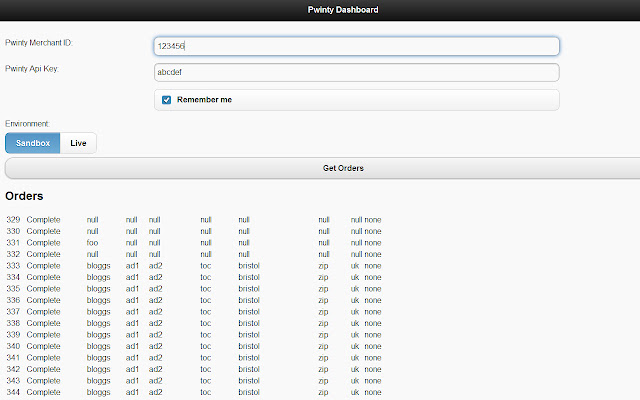The height and width of the screenshot is (400, 640).
Task: Click order number 341
Action: [x=13, y=357]
